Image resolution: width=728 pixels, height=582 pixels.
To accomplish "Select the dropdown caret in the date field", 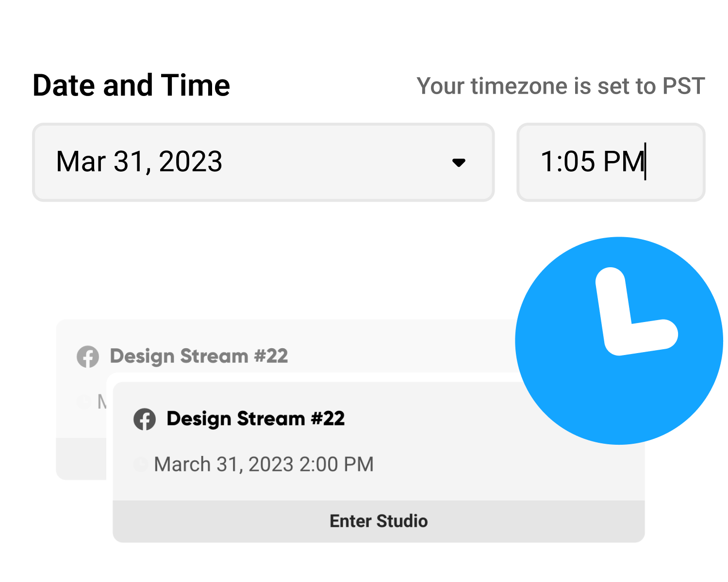I will 459,162.
